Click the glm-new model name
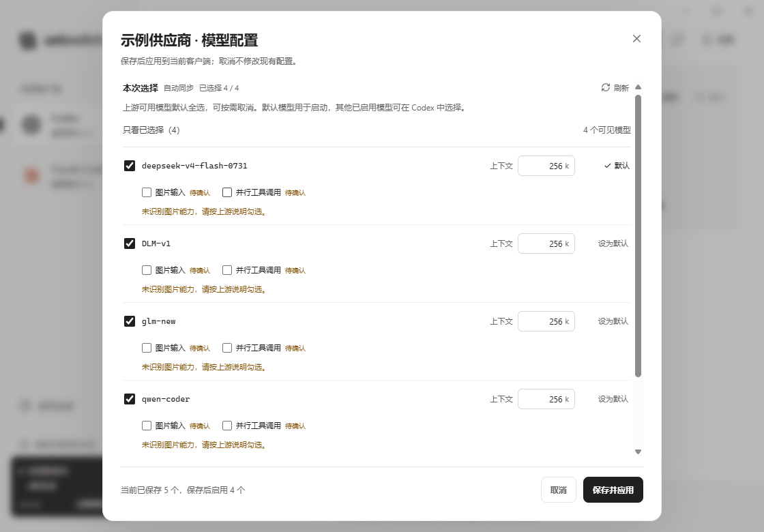 (158, 321)
